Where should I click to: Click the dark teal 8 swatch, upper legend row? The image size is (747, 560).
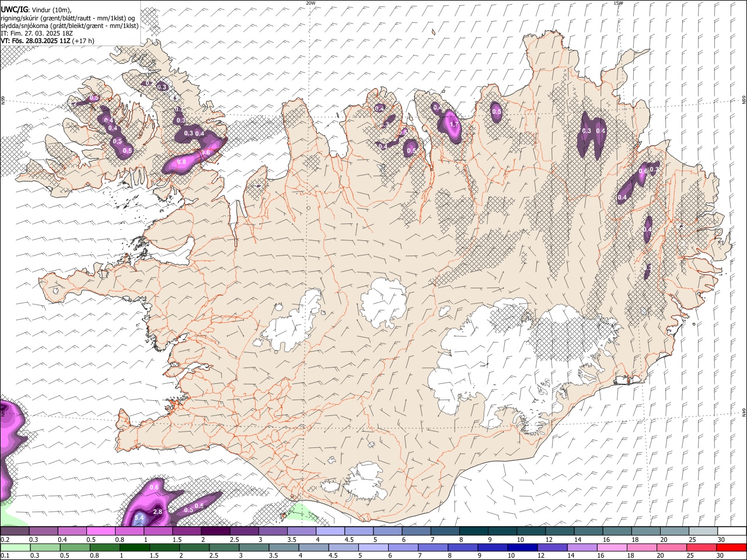click(x=474, y=531)
